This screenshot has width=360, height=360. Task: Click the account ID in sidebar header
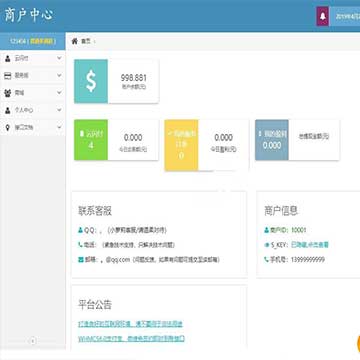coord(18,41)
